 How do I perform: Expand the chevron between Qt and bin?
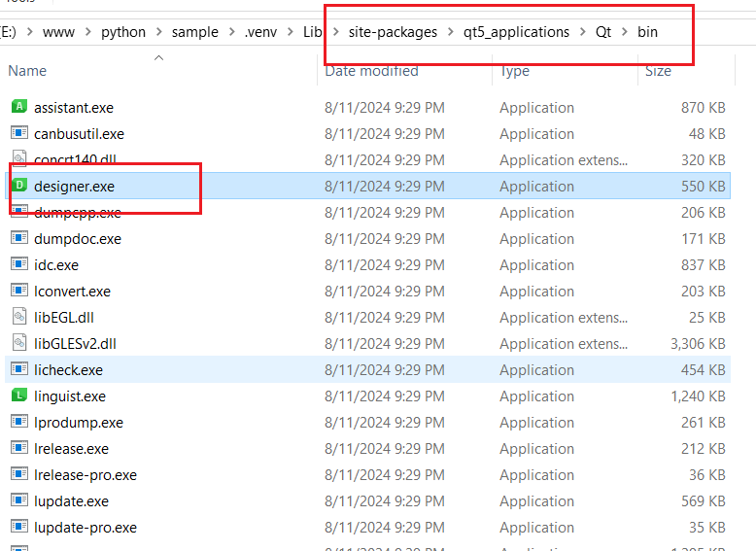pos(625,32)
